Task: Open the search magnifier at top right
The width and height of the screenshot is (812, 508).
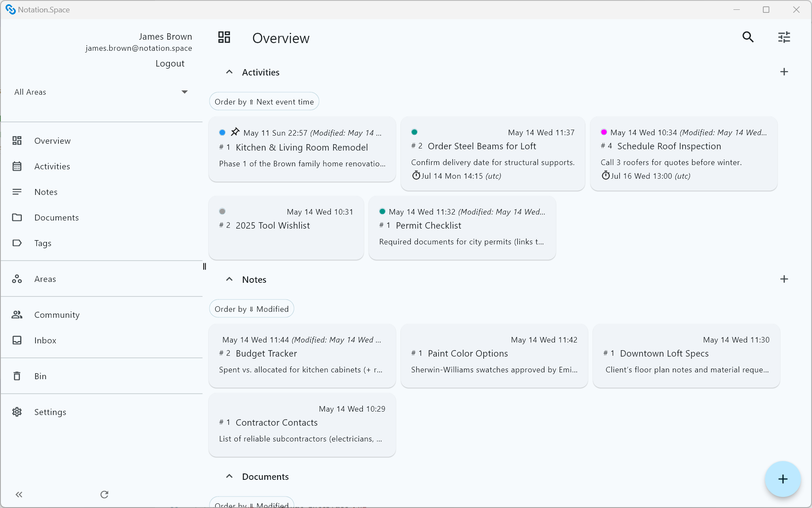Action: [x=748, y=37]
